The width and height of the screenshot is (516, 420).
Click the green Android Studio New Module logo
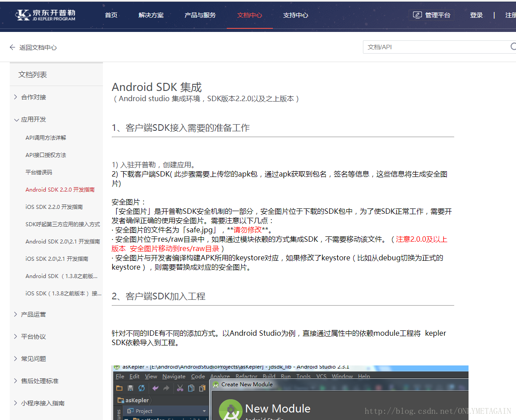tap(231, 410)
